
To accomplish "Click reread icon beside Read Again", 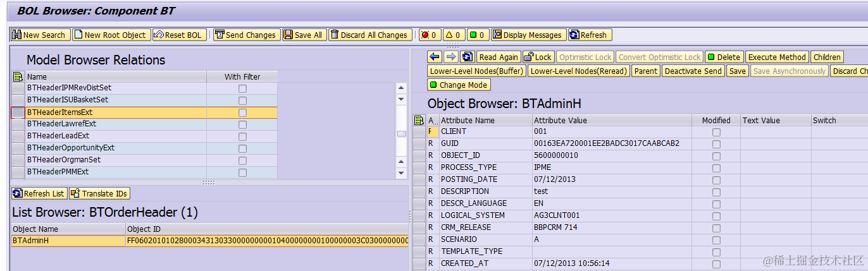I will 467,57.
